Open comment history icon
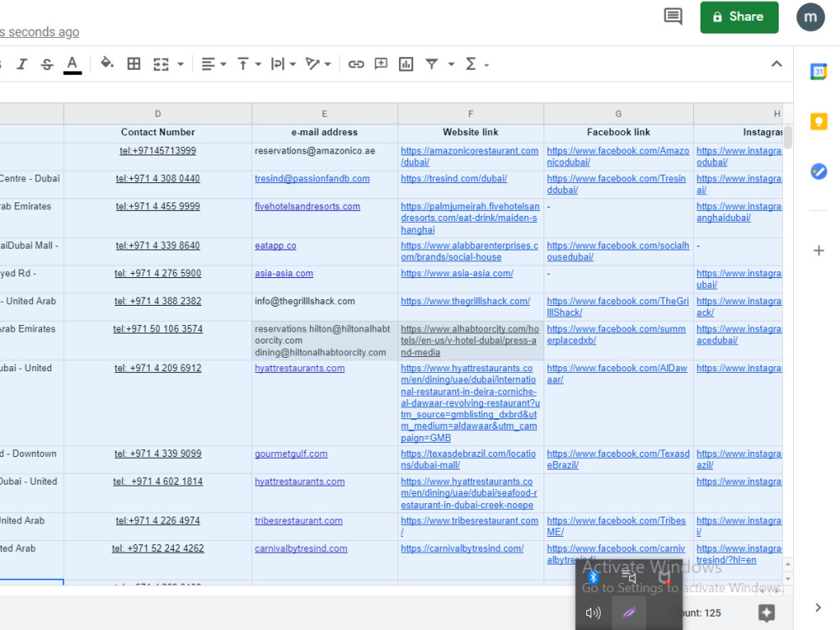Screen dimensions: 840x630 (673, 17)
